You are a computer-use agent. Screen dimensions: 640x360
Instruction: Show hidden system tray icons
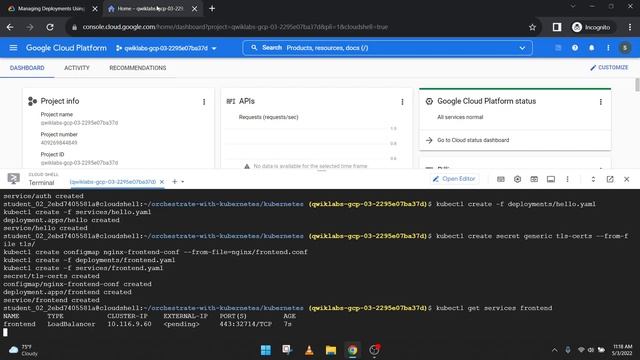(x=554, y=350)
